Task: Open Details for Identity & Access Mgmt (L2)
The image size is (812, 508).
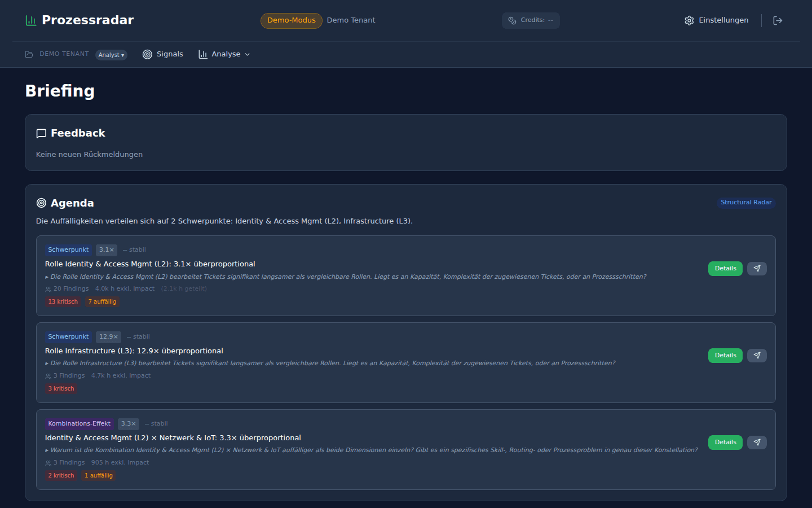Action: coord(725,269)
